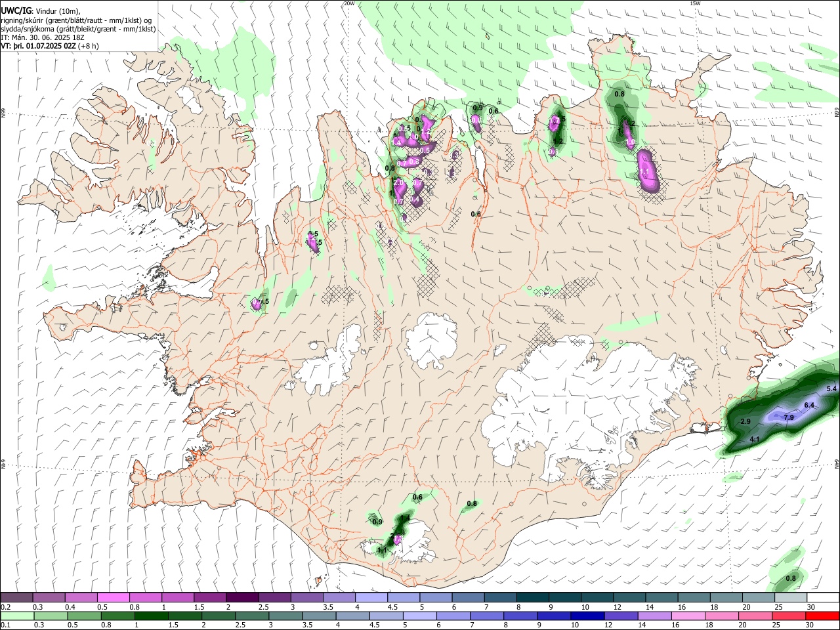Screen dimensions: 840x630
Task: Click the '0.2' label in the top legend row
Action: click(6, 607)
